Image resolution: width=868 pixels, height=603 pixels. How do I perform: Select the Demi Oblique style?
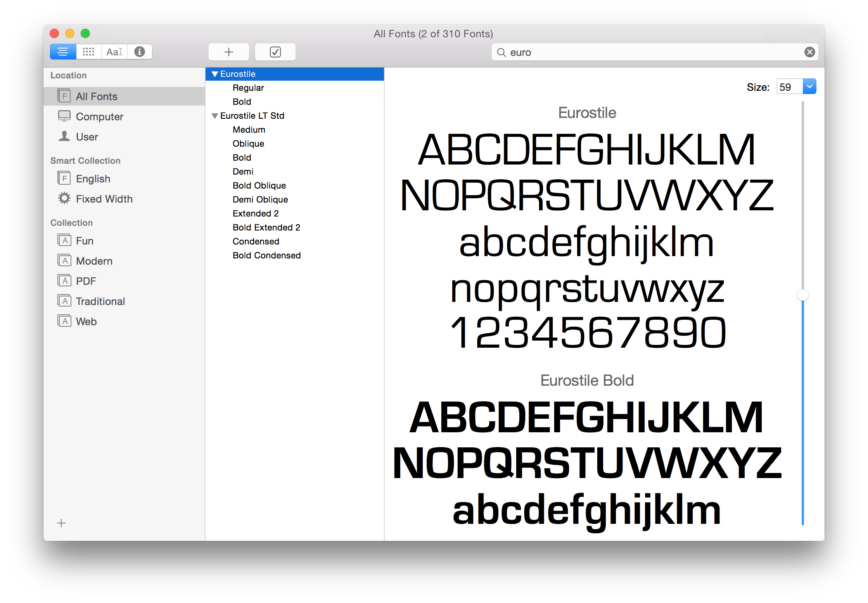pyautogui.click(x=260, y=199)
